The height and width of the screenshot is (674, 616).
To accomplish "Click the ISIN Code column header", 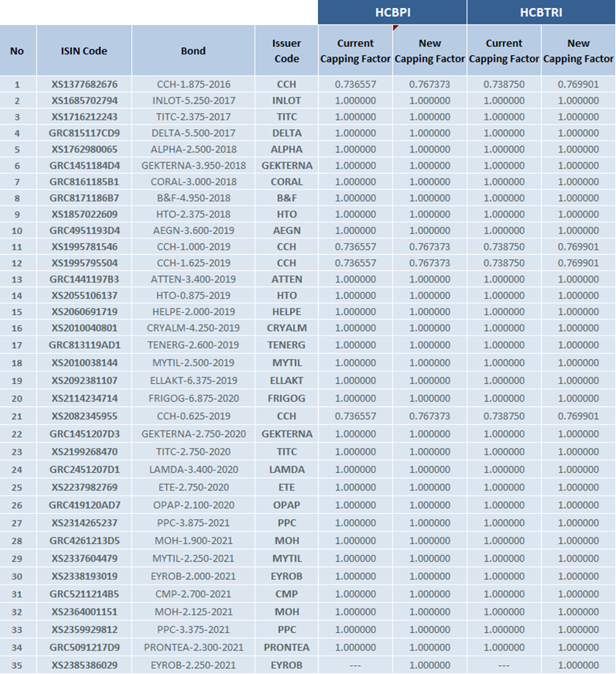I will pos(84,51).
